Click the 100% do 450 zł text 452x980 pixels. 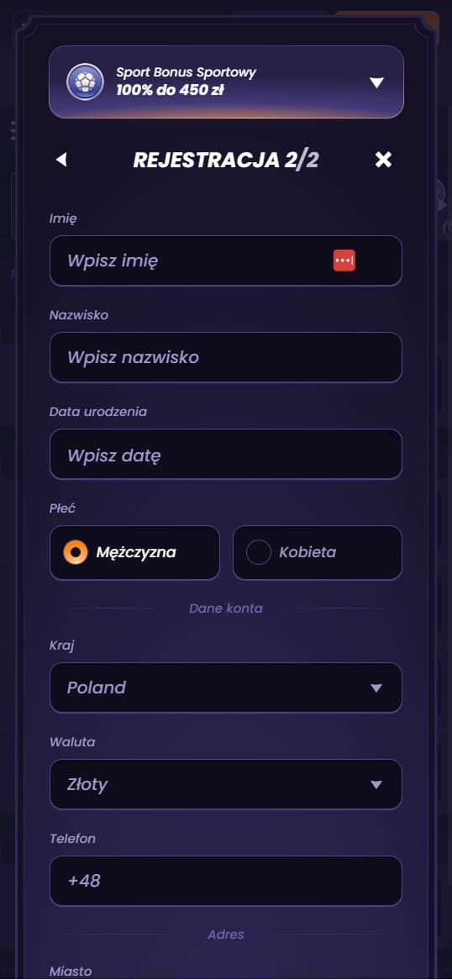click(x=170, y=90)
